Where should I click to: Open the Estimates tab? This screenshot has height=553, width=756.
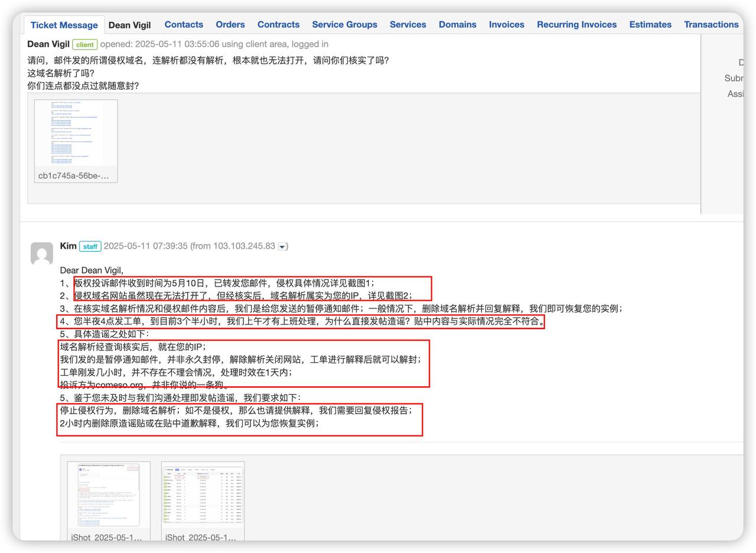[650, 24]
